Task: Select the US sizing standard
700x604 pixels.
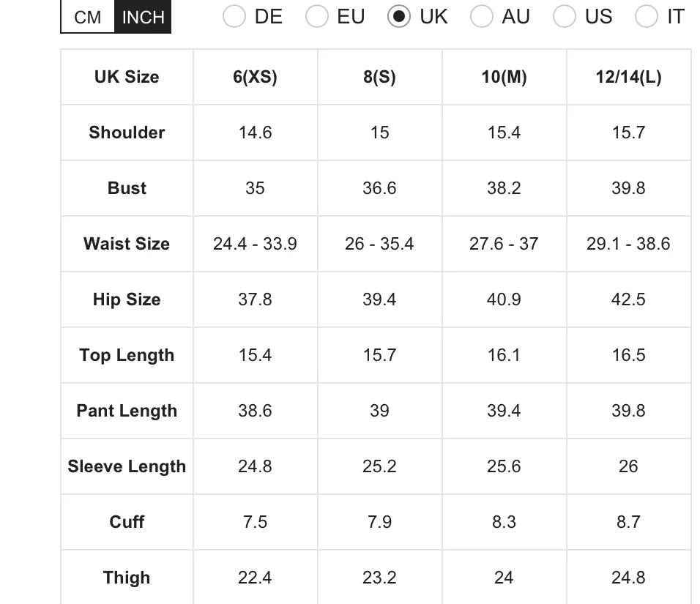Action: click(x=565, y=16)
